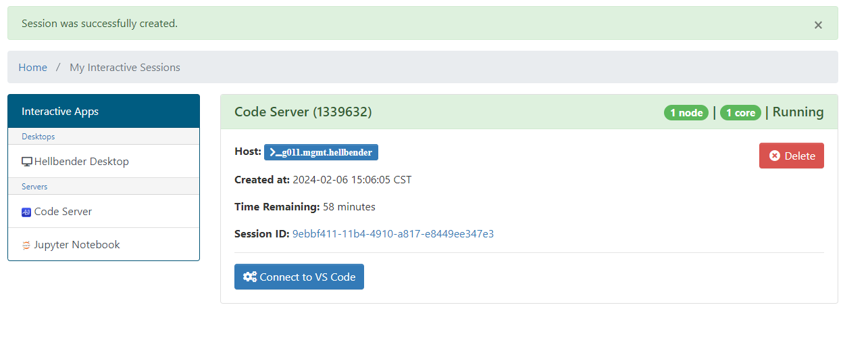Click the green 1 node badge

(686, 113)
